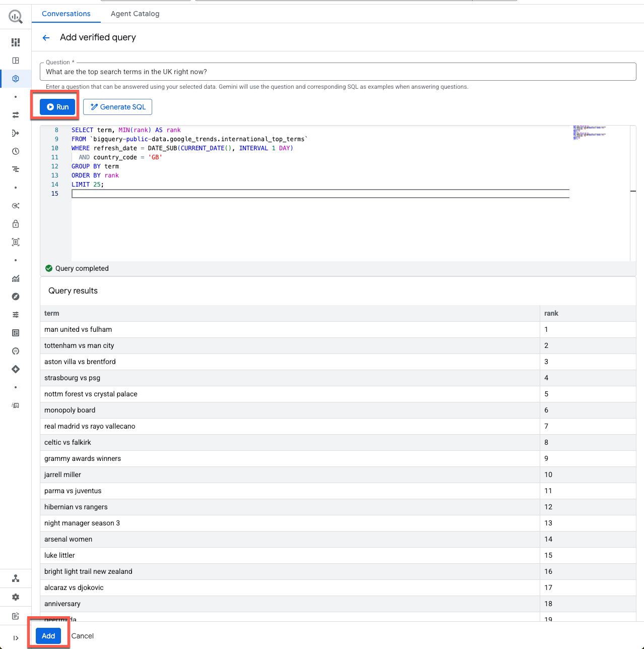Open the Agents icon highlighted in sidebar
The width and height of the screenshot is (644, 649).
pos(16,79)
